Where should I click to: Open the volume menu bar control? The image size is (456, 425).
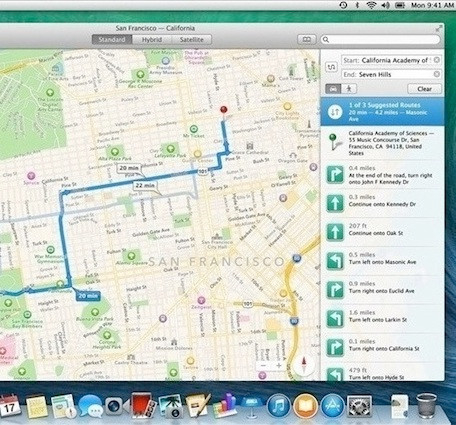click(385, 5)
